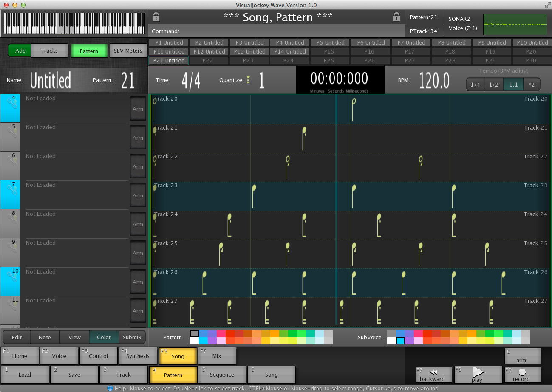Image resolution: width=552 pixels, height=392 pixels.
Task: Arm track row 10
Action: tap(138, 282)
